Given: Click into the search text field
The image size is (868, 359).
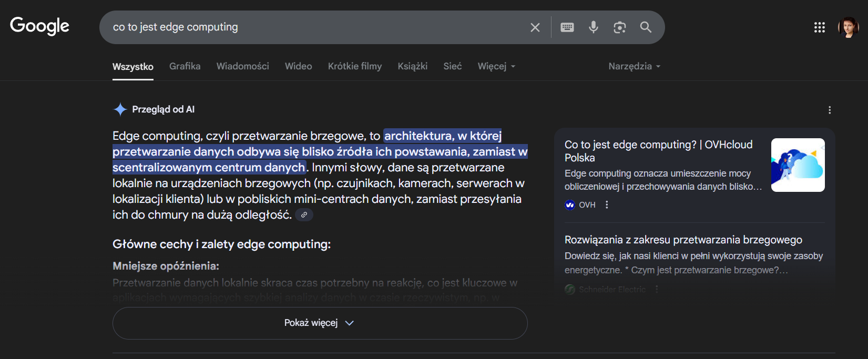Looking at the screenshot, I should pyautogui.click(x=315, y=27).
